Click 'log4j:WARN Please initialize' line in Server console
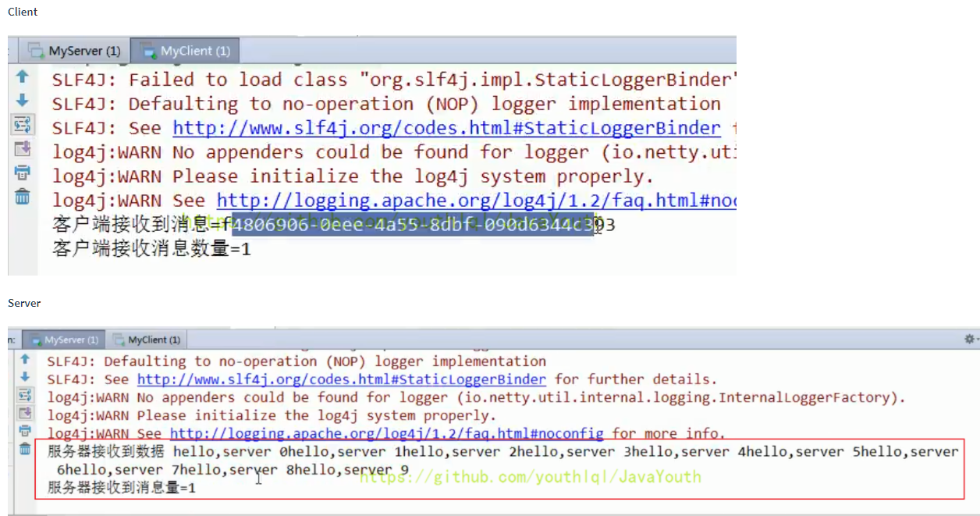Viewport: 980px width, 516px height. [x=271, y=415]
